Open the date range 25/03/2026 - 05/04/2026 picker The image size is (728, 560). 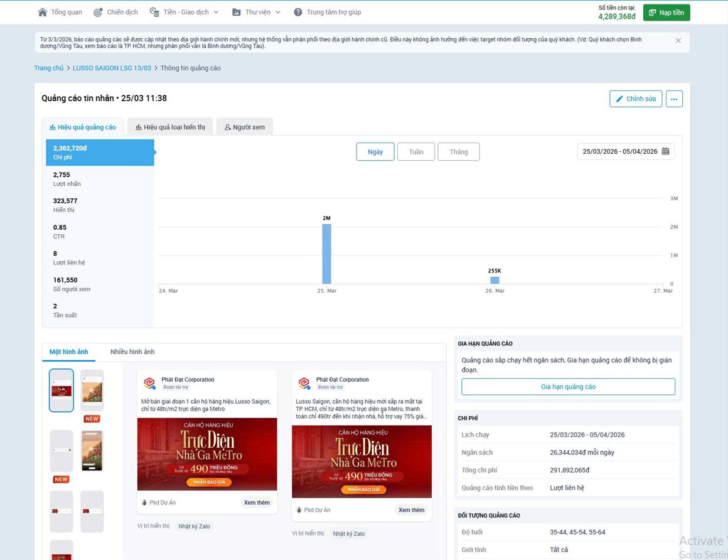click(x=619, y=151)
